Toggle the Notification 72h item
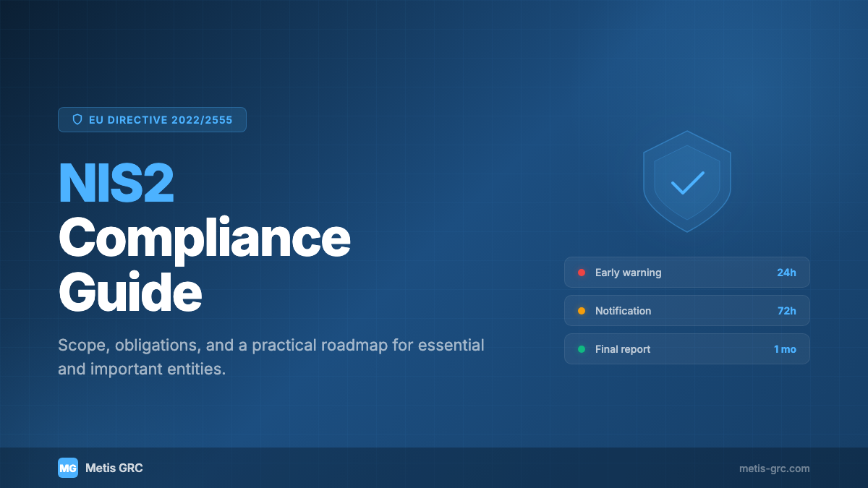Image resolution: width=868 pixels, height=488 pixels. (687, 310)
